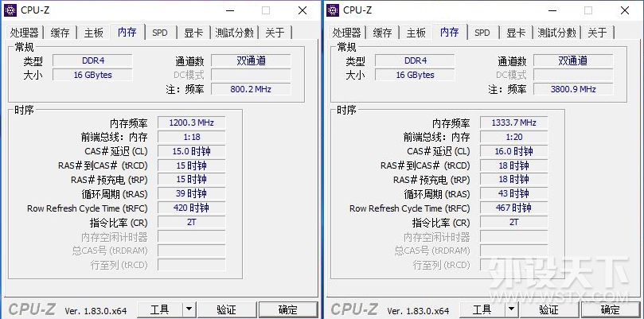Image resolution: width=644 pixels, height=319 pixels.
Task: Open 关于 tab in left CPU-Z window
Action: [x=275, y=33]
